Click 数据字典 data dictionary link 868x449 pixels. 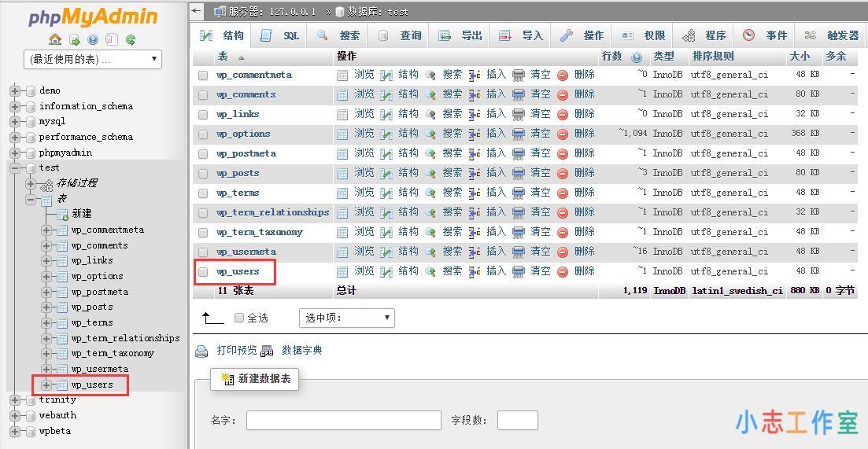pos(301,351)
